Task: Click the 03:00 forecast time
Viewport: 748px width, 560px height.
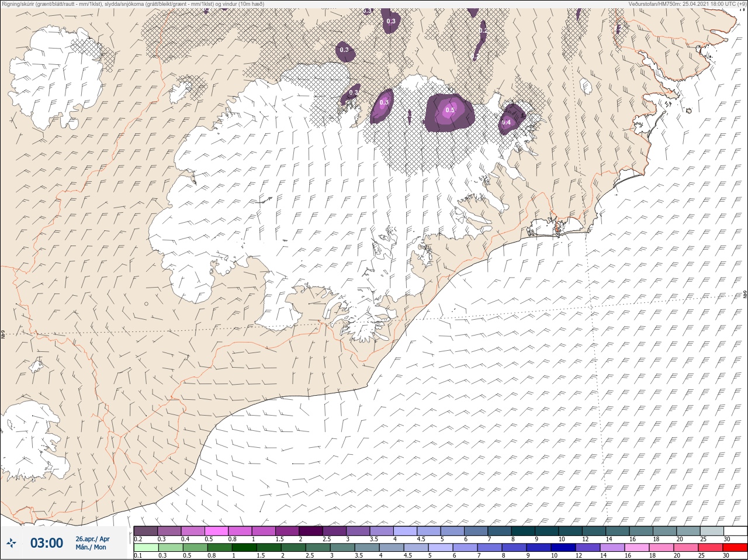Action: pyautogui.click(x=47, y=543)
